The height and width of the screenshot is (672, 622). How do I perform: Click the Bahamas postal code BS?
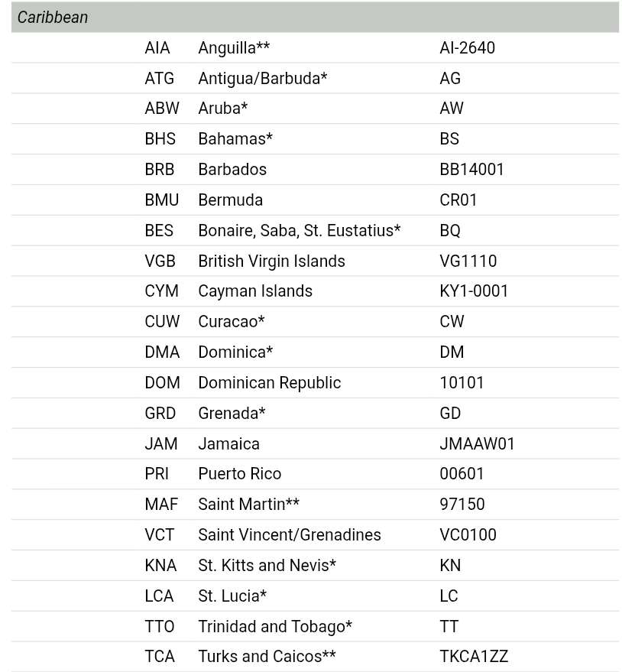coord(449,139)
